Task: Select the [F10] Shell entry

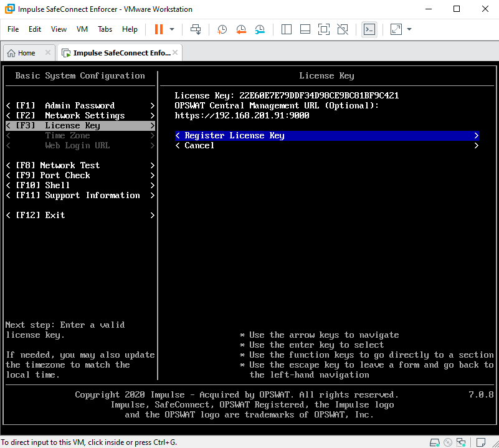Action: pyautogui.click(x=80, y=185)
